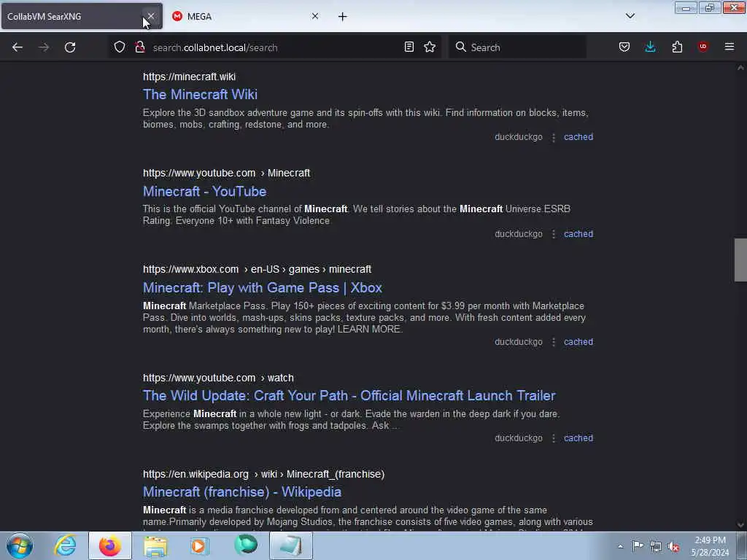Click scrollbar down arrow

740,525
